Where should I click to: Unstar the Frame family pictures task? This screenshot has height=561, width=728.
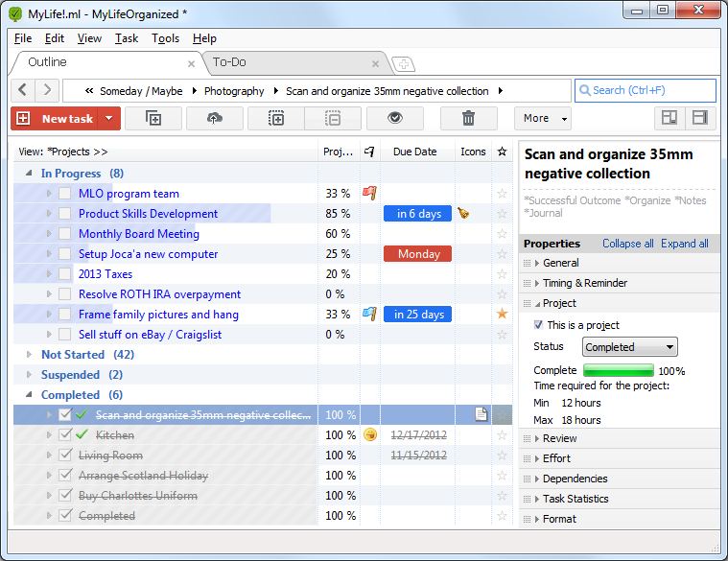pyautogui.click(x=502, y=315)
